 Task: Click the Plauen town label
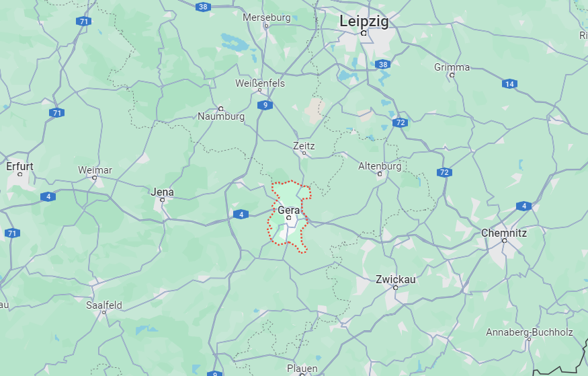[x=302, y=368]
